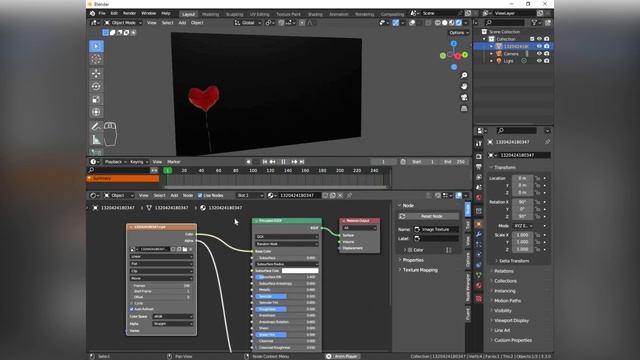Jump to the first frame in the timeline
640x360 pixels.
(x=265, y=162)
